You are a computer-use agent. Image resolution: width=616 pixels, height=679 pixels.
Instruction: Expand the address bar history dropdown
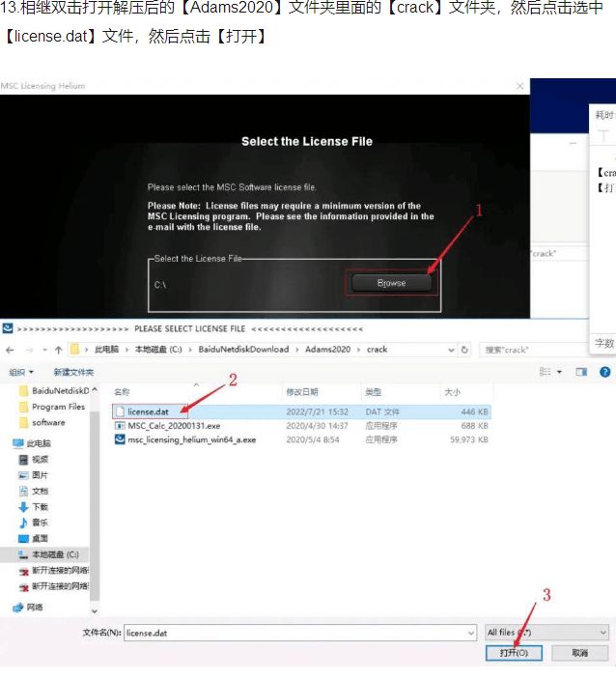(x=451, y=350)
